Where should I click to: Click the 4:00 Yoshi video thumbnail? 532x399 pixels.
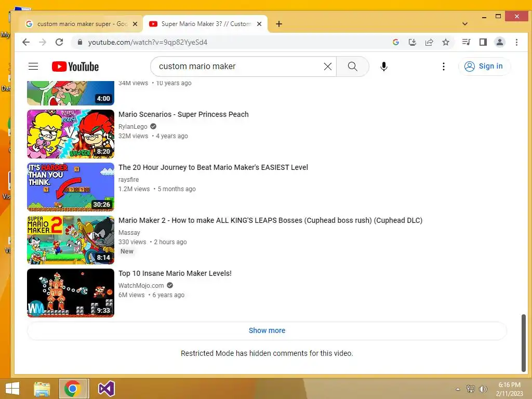(x=71, y=93)
